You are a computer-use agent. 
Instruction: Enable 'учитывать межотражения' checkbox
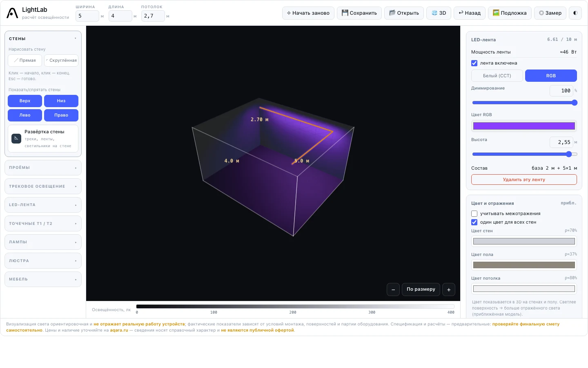pos(474,213)
